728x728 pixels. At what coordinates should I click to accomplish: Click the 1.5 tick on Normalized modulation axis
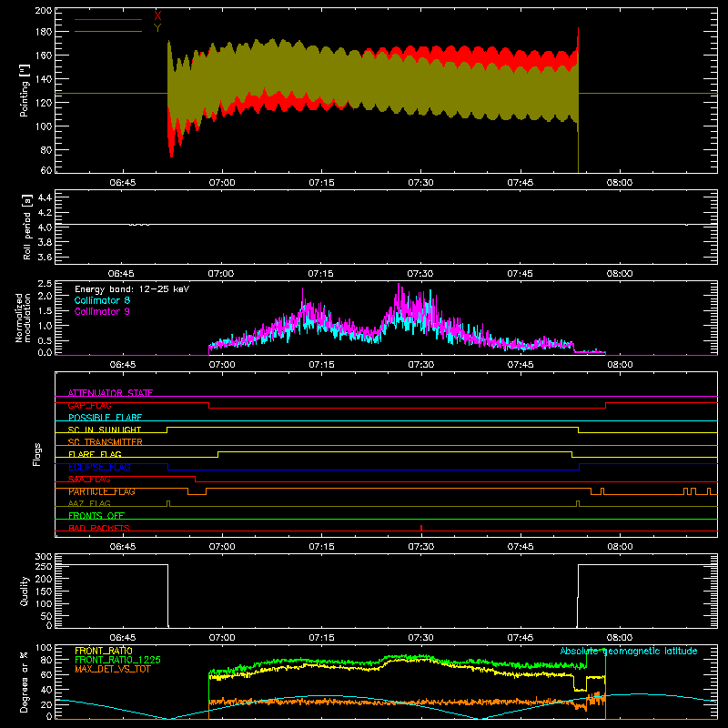tap(45, 311)
